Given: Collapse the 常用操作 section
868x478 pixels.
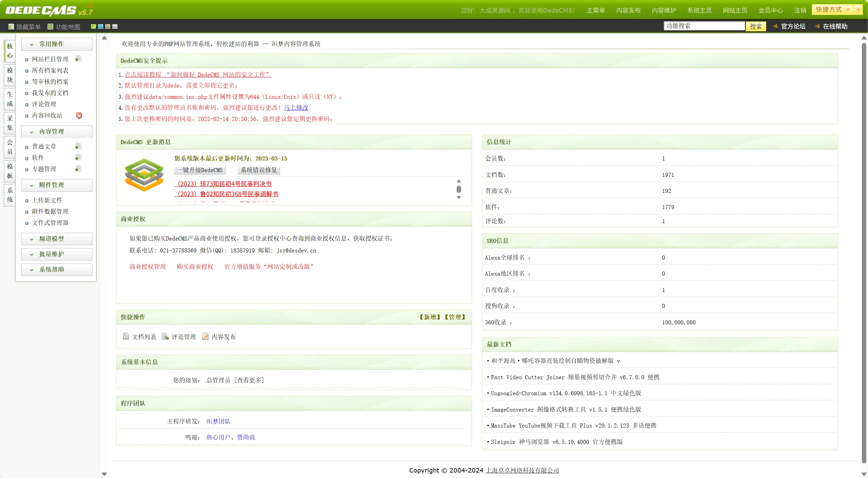Looking at the screenshot, I should [x=31, y=44].
